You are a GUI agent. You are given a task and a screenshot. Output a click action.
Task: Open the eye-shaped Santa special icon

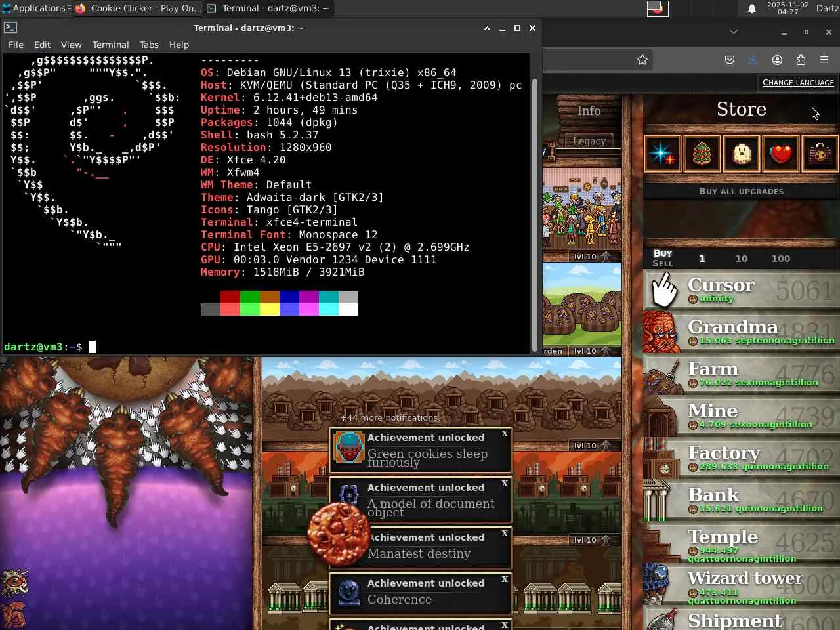pos(14,581)
